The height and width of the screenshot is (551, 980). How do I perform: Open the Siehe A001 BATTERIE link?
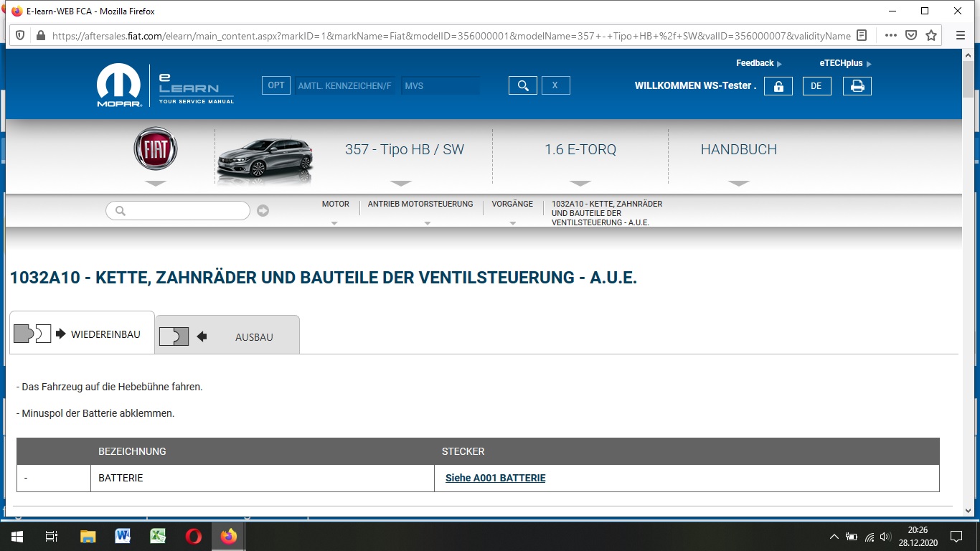coord(495,478)
